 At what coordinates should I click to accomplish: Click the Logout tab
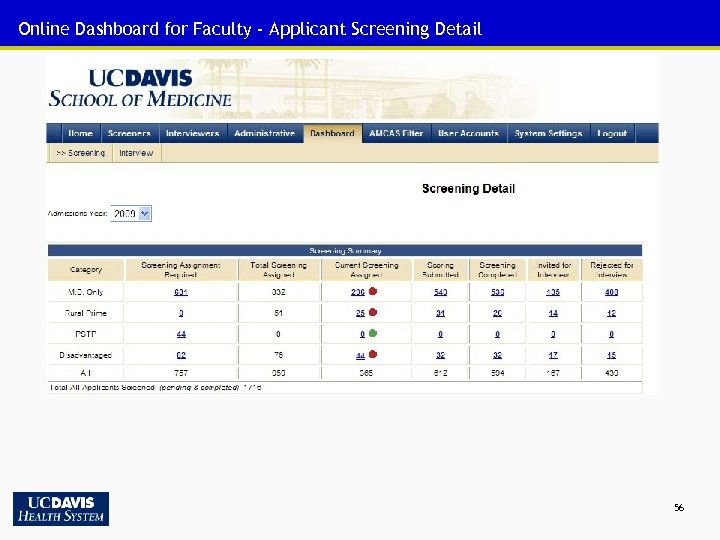[x=612, y=133]
